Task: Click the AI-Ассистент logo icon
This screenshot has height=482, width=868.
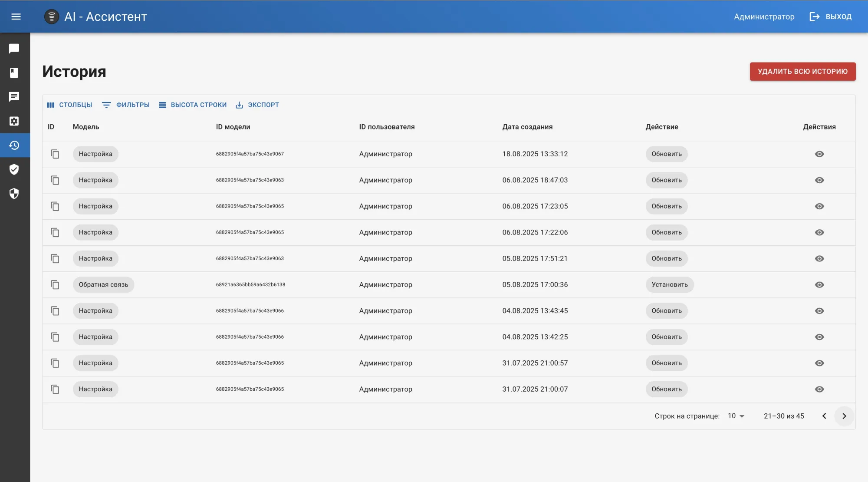Action: point(52,17)
